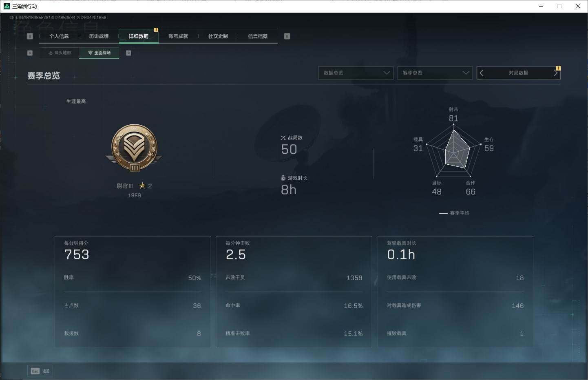Click the 击败干员 value 1359
Screen dimensions: 588x380
pyautogui.click(x=354, y=278)
